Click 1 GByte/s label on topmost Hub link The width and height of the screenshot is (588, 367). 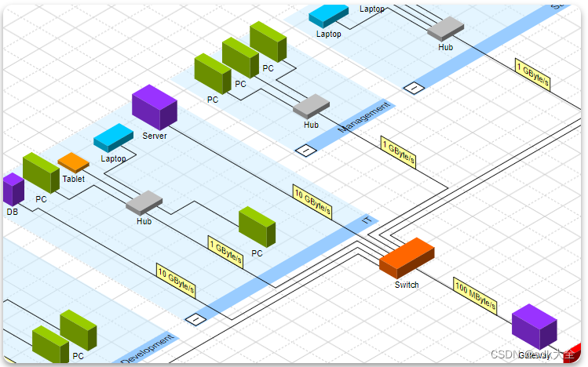[532, 74]
